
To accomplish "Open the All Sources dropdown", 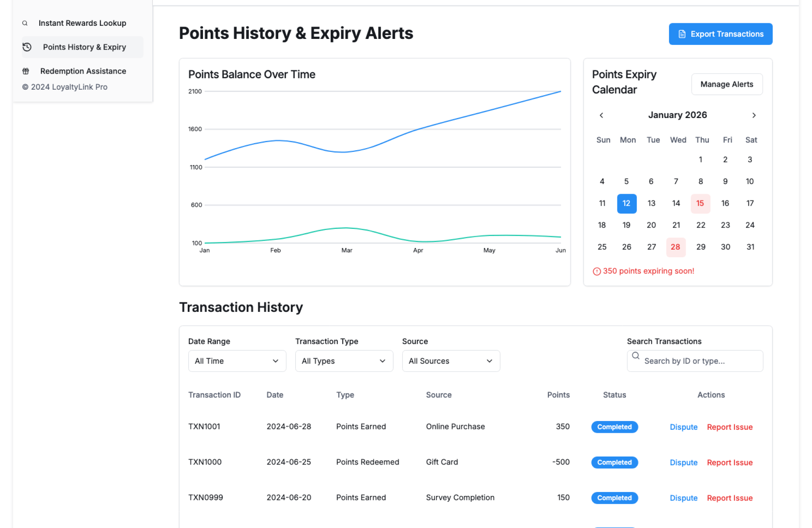I will (450, 361).
